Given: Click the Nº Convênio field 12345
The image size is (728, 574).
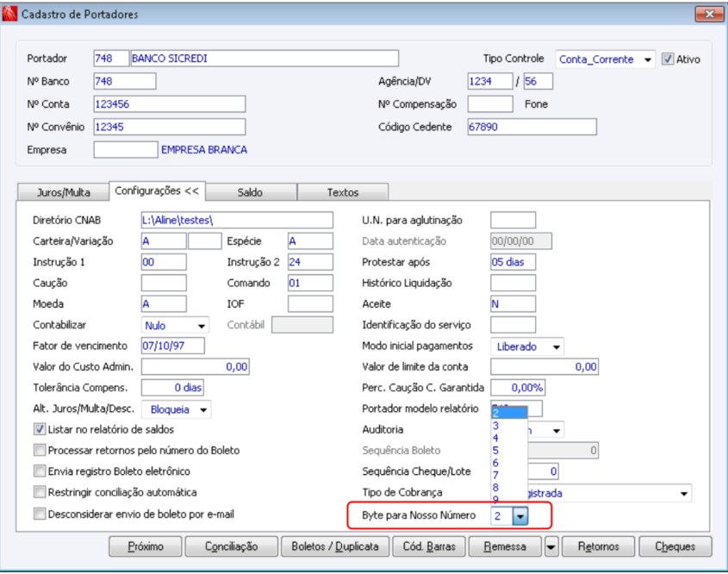Looking at the screenshot, I should click(x=170, y=127).
